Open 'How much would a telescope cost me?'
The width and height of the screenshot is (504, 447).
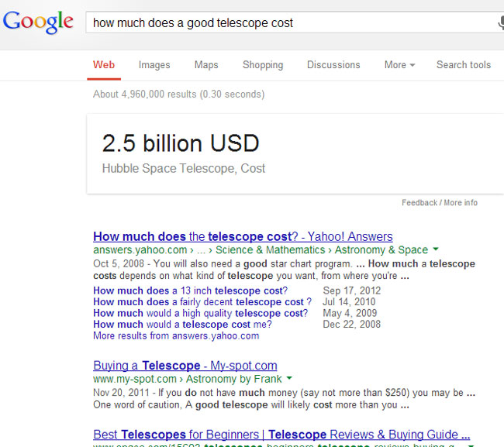182,325
